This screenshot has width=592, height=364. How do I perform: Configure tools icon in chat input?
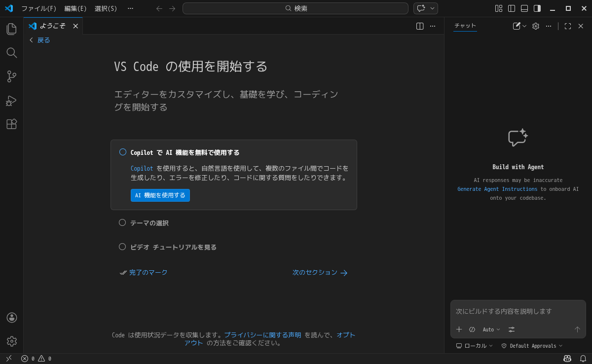click(x=512, y=329)
